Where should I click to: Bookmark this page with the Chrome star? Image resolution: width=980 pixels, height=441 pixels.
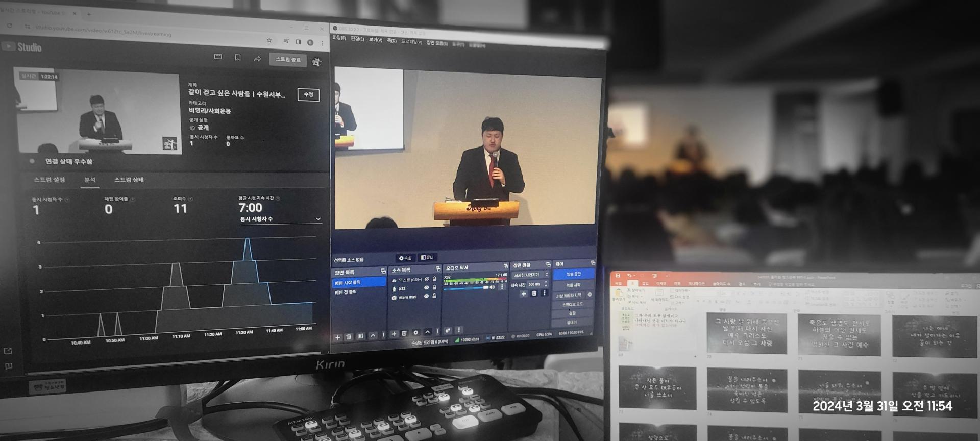(269, 40)
